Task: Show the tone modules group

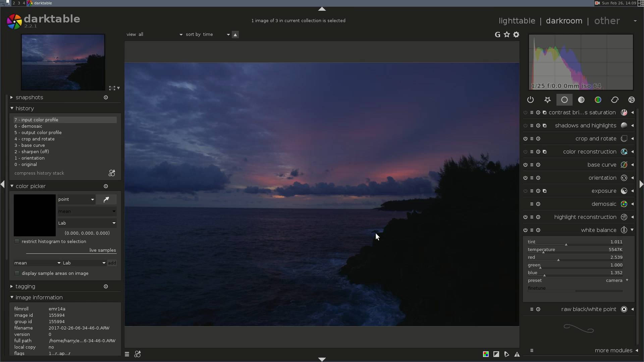Action: (x=581, y=100)
